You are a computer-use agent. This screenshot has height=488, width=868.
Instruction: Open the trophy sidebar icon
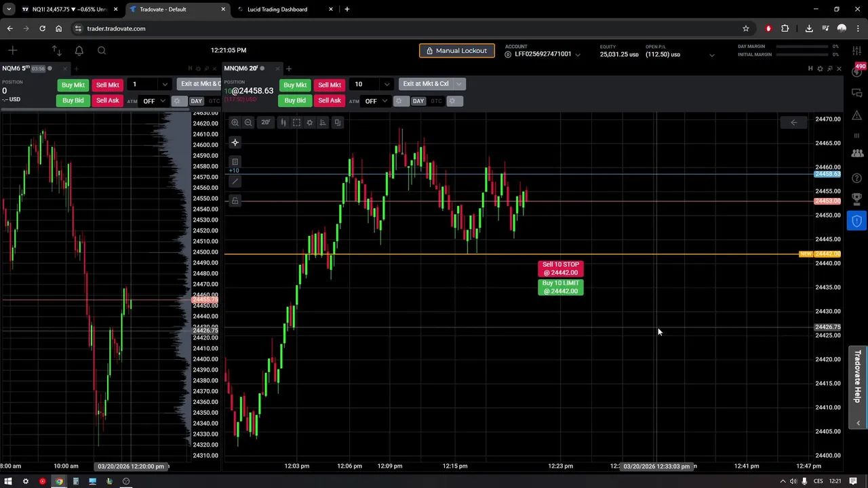point(857,199)
